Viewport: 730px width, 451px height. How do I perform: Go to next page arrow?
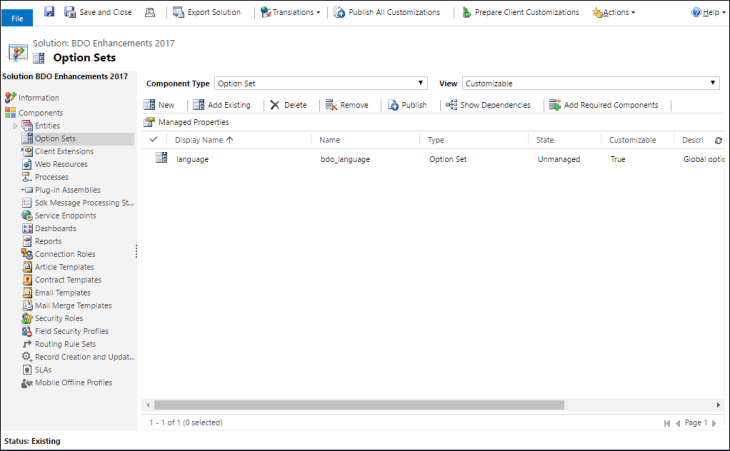tap(714, 423)
